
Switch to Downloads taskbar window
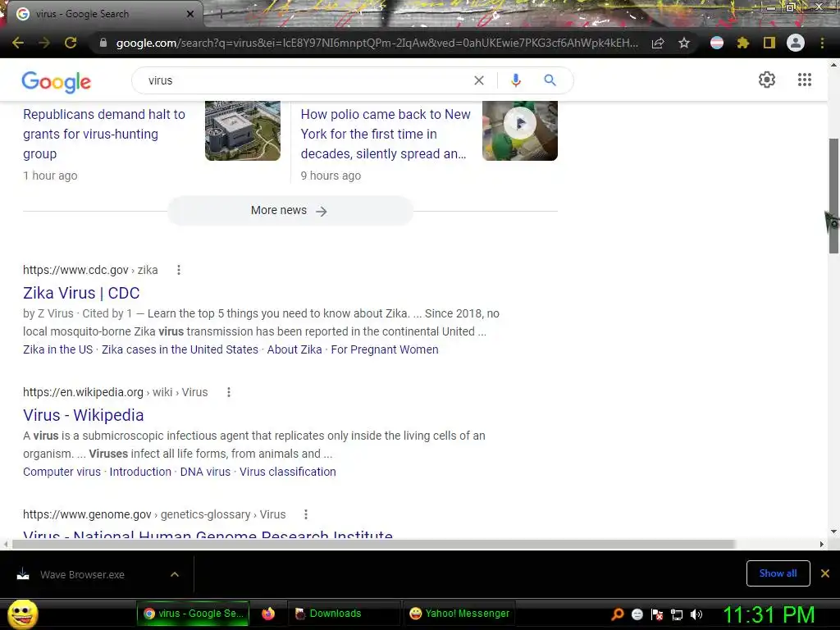tap(344, 614)
